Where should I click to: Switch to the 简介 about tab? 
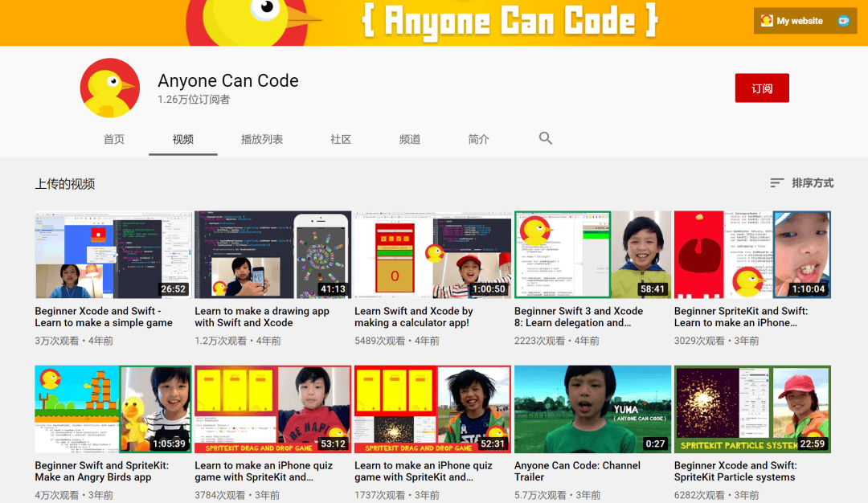(x=478, y=140)
